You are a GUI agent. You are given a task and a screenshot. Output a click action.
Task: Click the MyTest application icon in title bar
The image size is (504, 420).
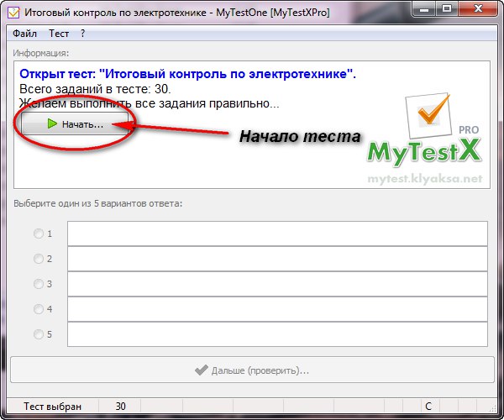coord(13,12)
